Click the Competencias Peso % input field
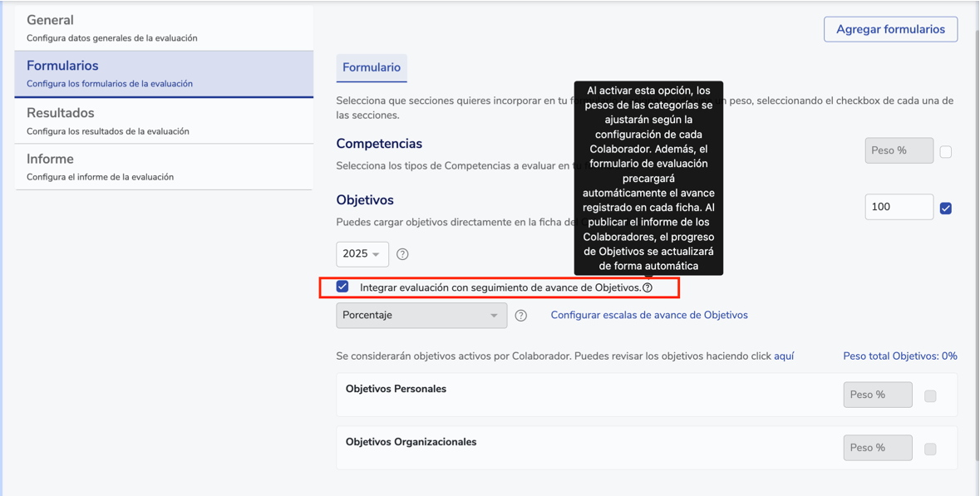 (899, 151)
